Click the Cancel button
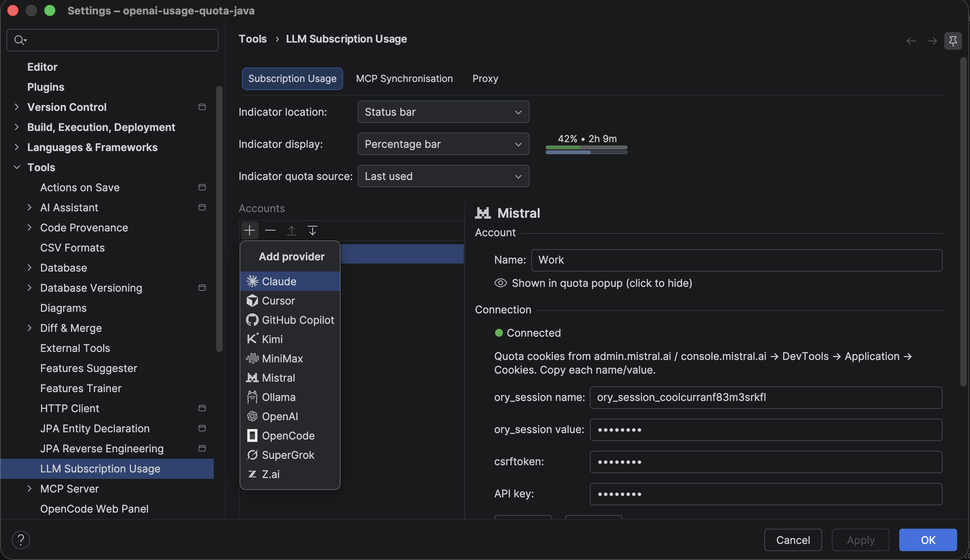 point(793,540)
